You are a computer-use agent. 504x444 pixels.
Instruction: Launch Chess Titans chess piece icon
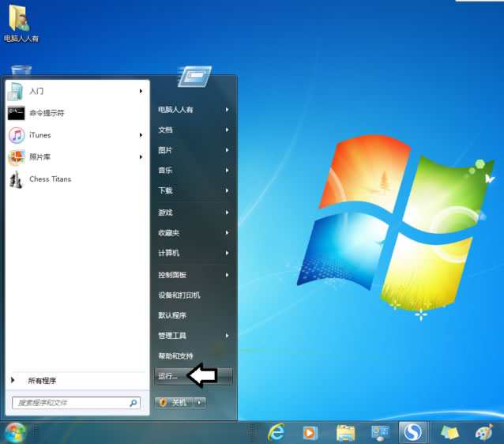click(x=16, y=179)
